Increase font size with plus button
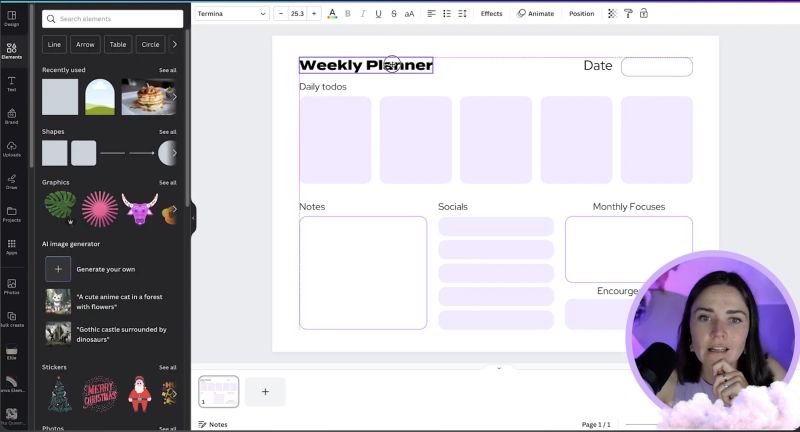 314,14
